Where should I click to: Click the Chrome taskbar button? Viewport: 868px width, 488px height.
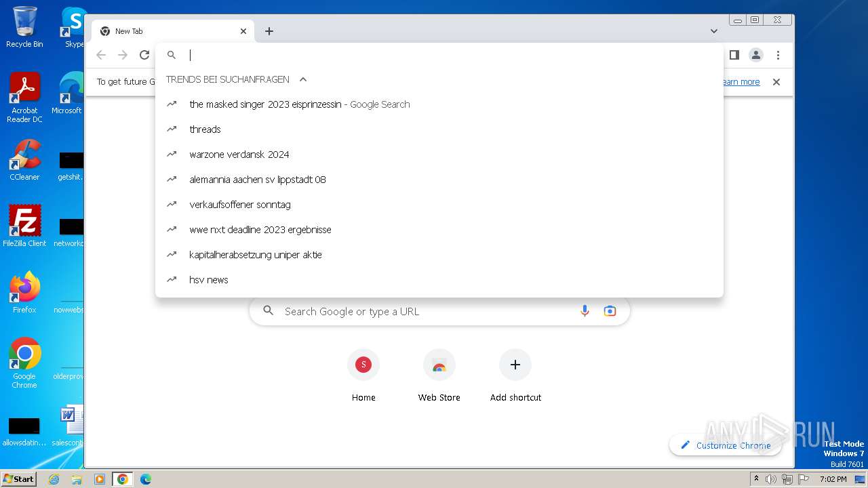(122, 479)
